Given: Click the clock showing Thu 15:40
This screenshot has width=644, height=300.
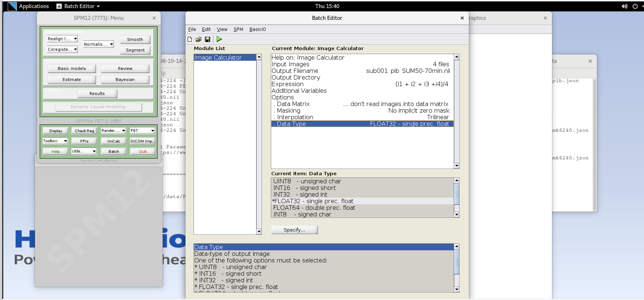Looking at the screenshot, I should 327,6.
